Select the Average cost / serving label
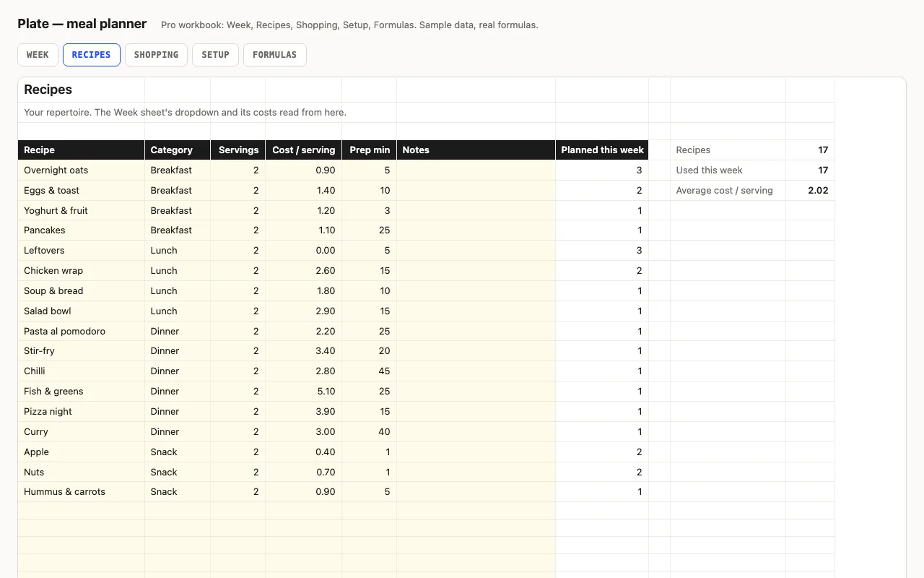This screenshot has width=924, height=578. (728, 191)
